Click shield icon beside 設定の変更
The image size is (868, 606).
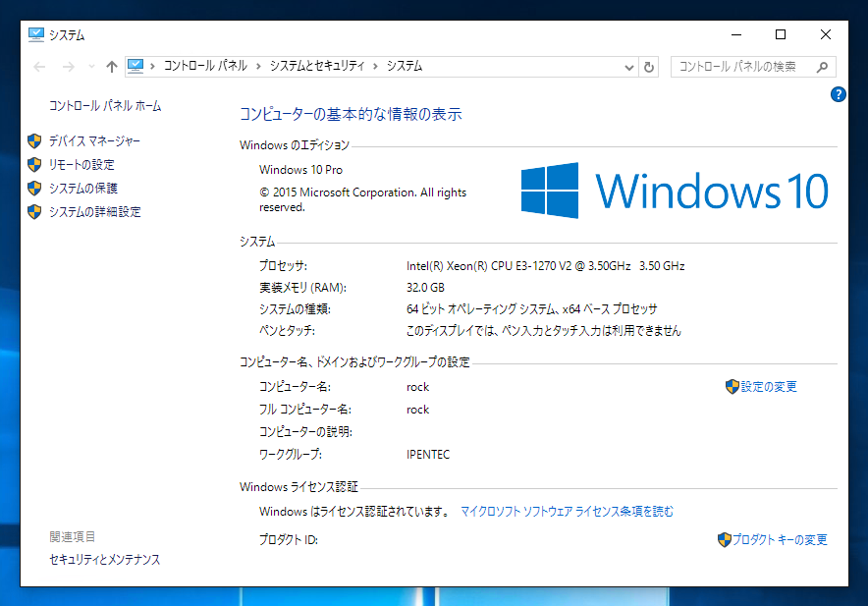[x=732, y=387]
